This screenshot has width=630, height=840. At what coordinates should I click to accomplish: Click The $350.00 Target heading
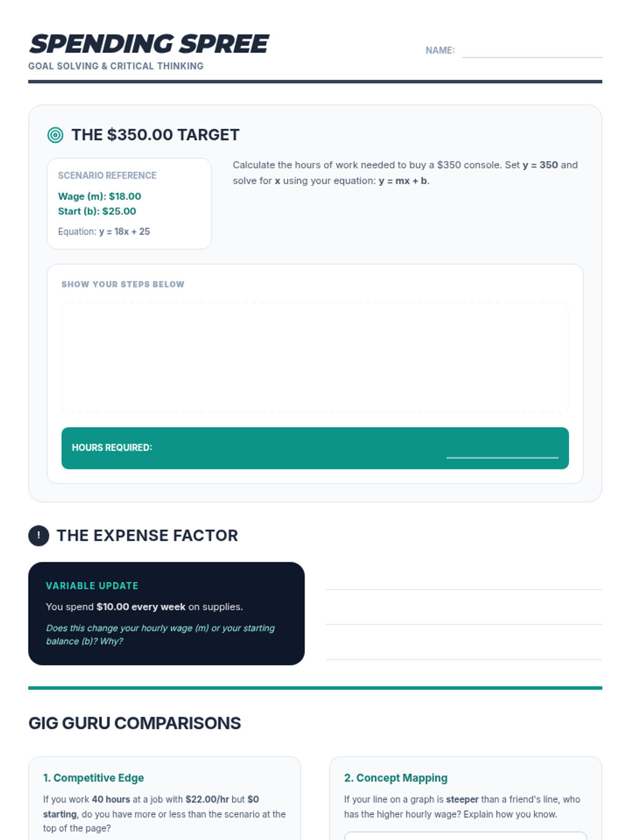(x=155, y=135)
